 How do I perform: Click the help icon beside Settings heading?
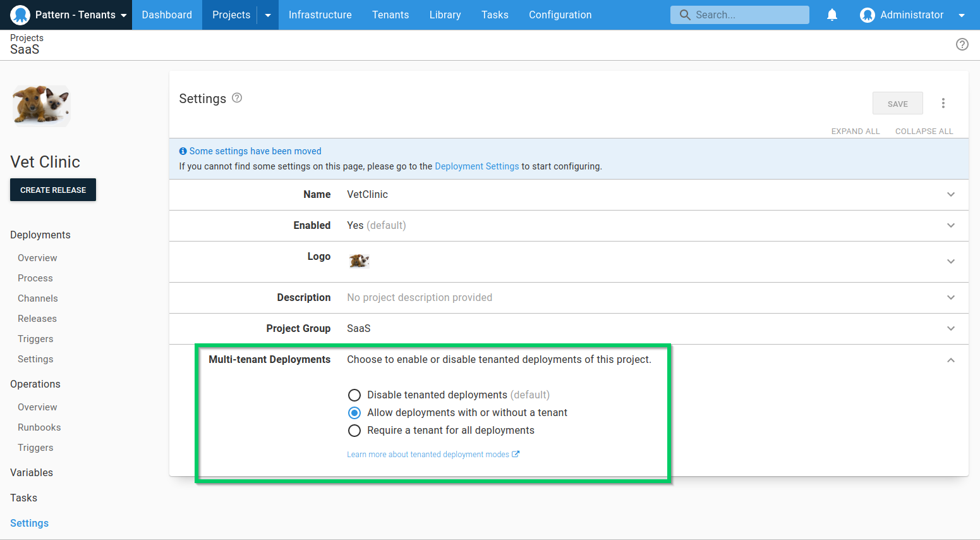click(237, 98)
